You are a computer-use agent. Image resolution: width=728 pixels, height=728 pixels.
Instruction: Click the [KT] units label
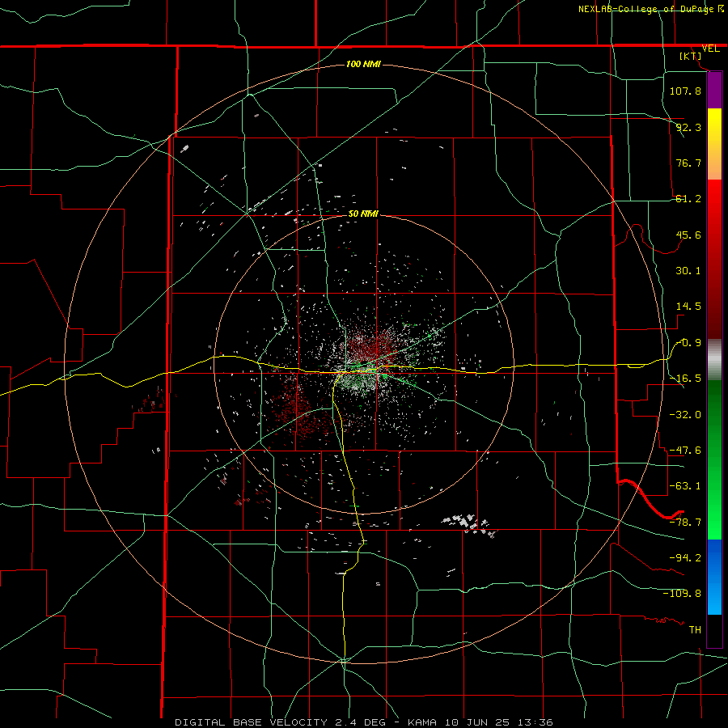pos(691,56)
